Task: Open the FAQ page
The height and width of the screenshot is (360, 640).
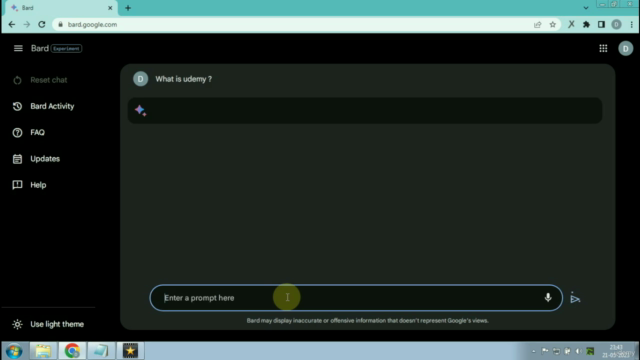Action: point(29,133)
